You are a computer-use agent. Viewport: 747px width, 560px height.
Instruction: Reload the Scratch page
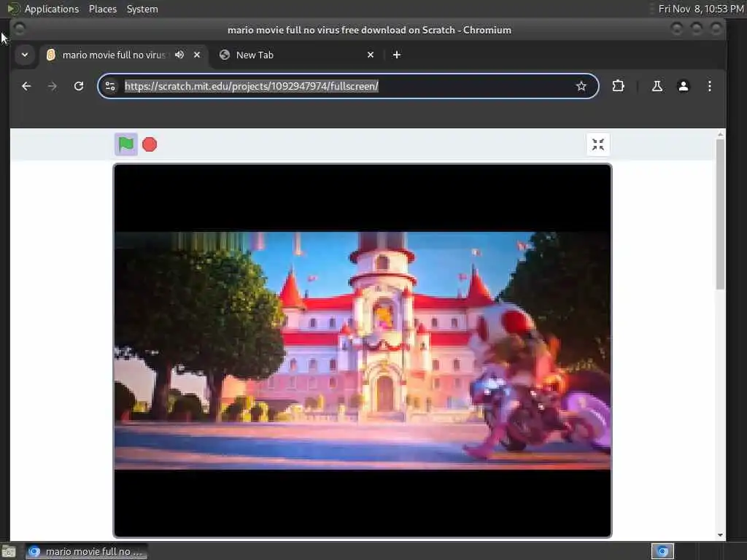[79, 86]
